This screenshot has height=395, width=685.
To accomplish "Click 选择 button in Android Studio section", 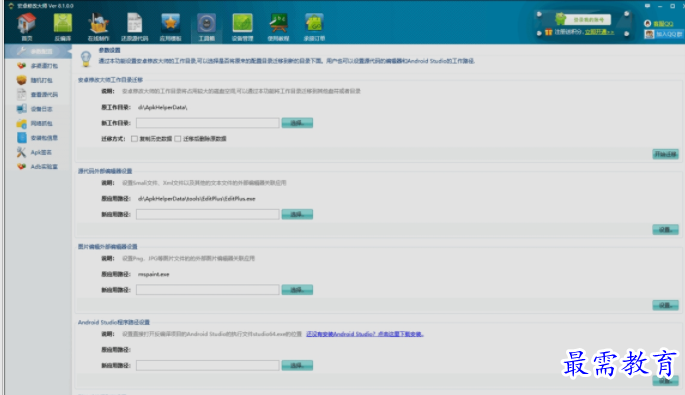I will [x=297, y=365].
